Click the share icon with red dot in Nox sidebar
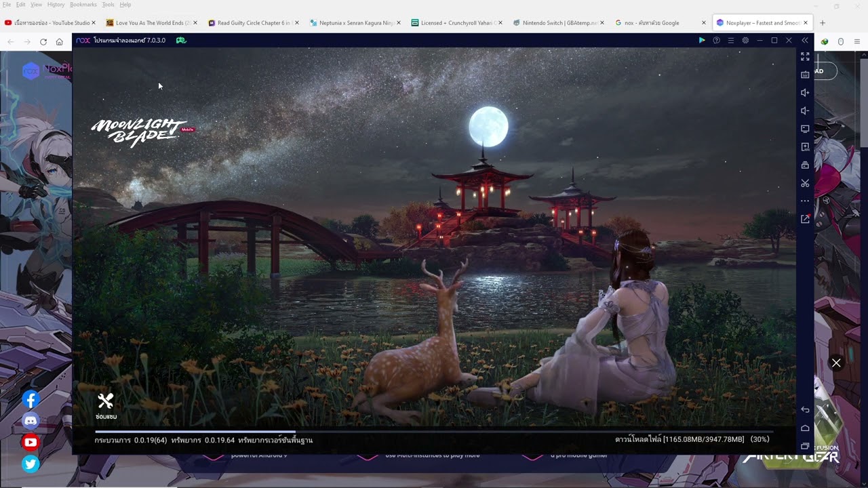This screenshot has height=488, width=868. tap(805, 219)
